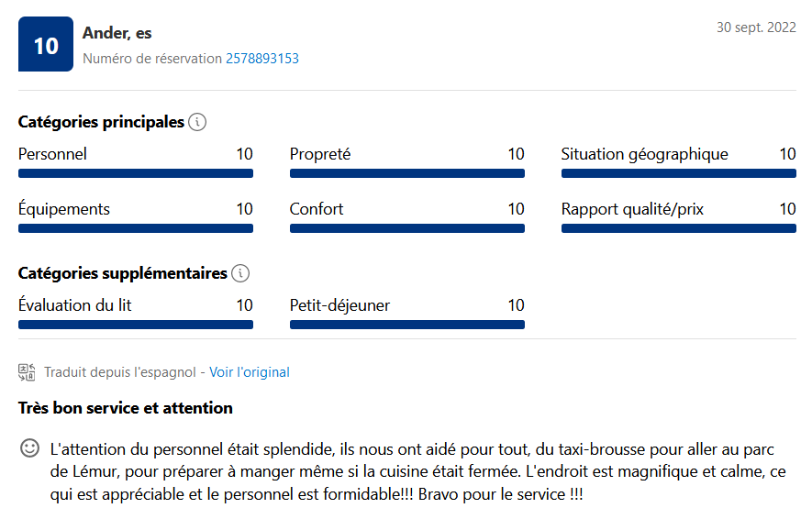Click the reviewer name Ander, es
Image resolution: width=812 pixels, height=519 pixels.
(117, 33)
